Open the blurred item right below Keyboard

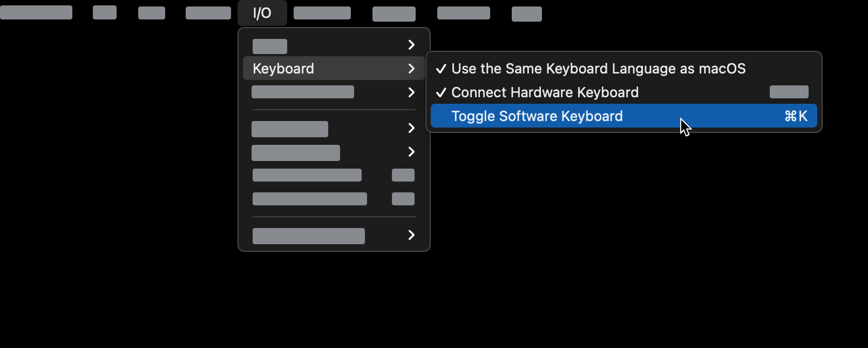[303, 92]
